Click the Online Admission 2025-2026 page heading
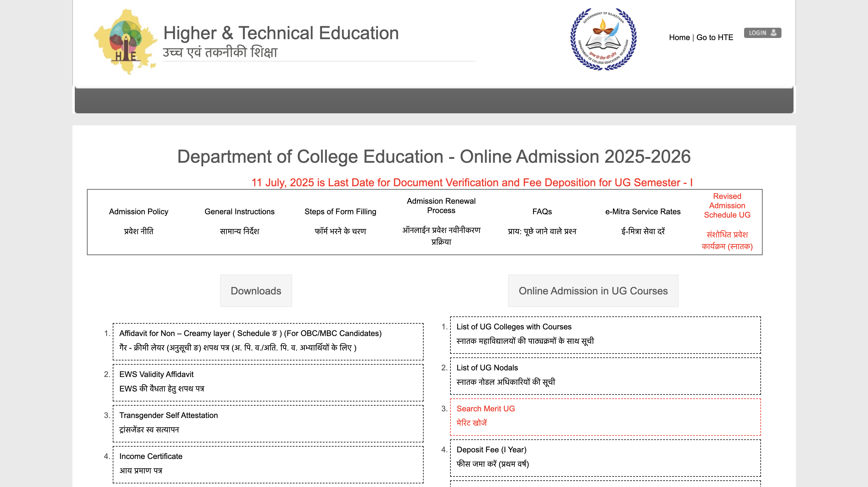Image resolution: width=868 pixels, height=487 pixels. pyautogui.click(x=434, y=157)
